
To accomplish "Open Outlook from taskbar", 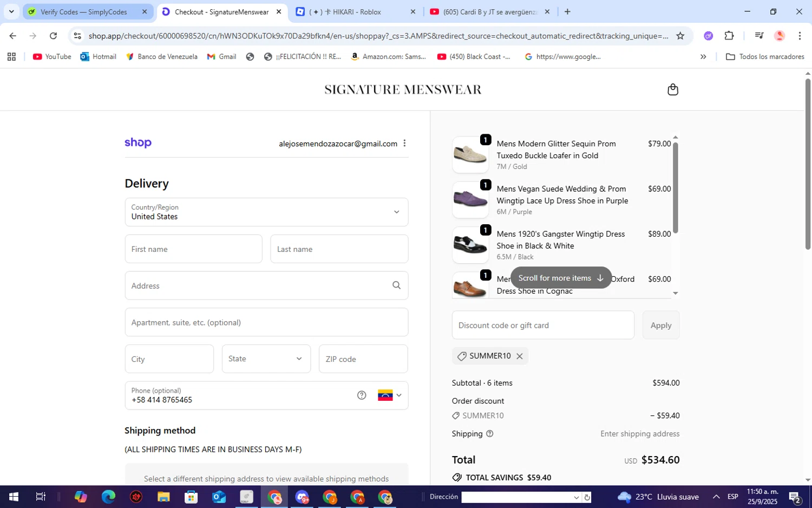I will coord(219,497).
